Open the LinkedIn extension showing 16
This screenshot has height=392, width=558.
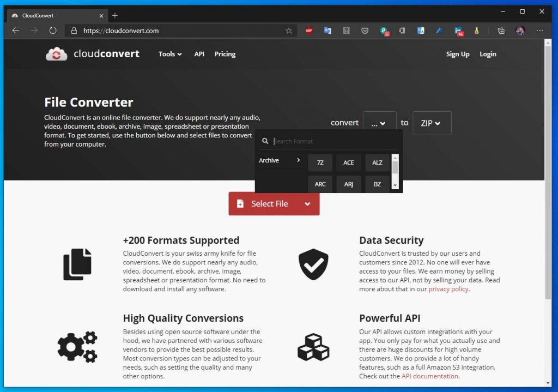point(459,31)
